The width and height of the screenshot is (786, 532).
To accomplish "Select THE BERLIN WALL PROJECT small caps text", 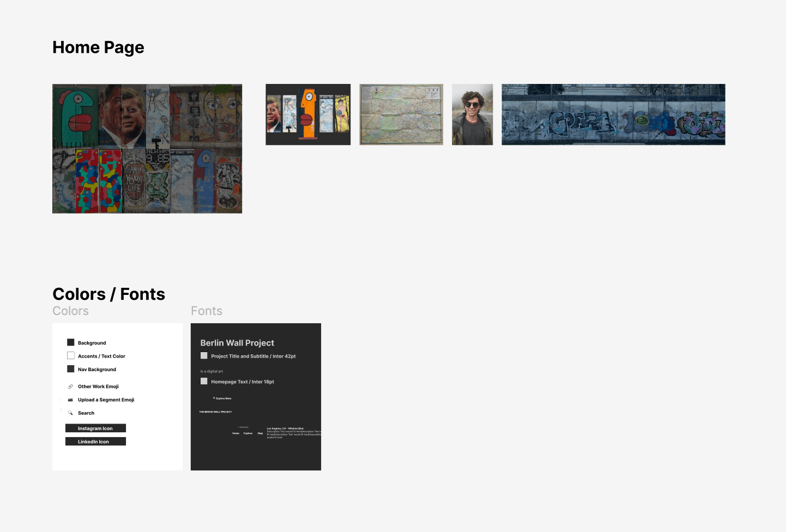I will point(215,412).
